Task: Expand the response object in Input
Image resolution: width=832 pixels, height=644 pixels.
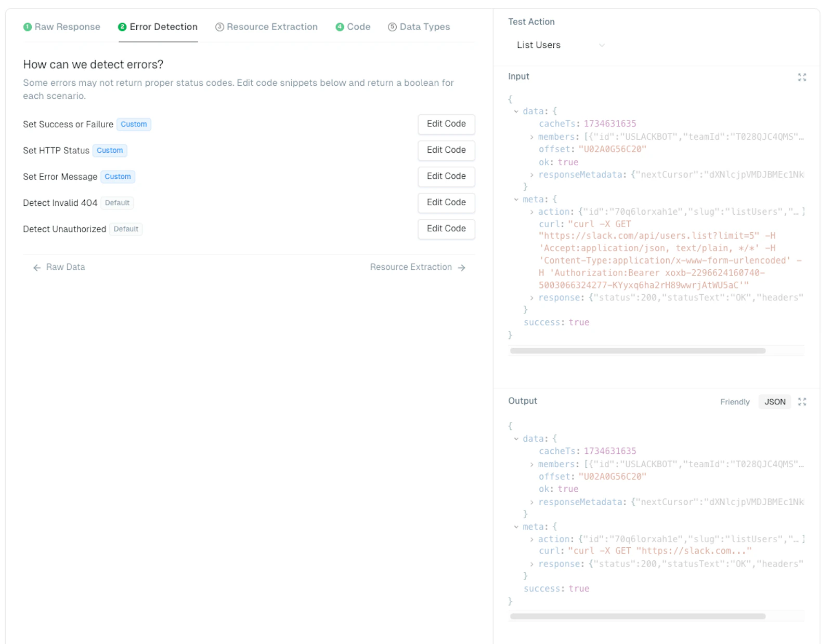Action: pyautogui.click(x=531, y=298)
